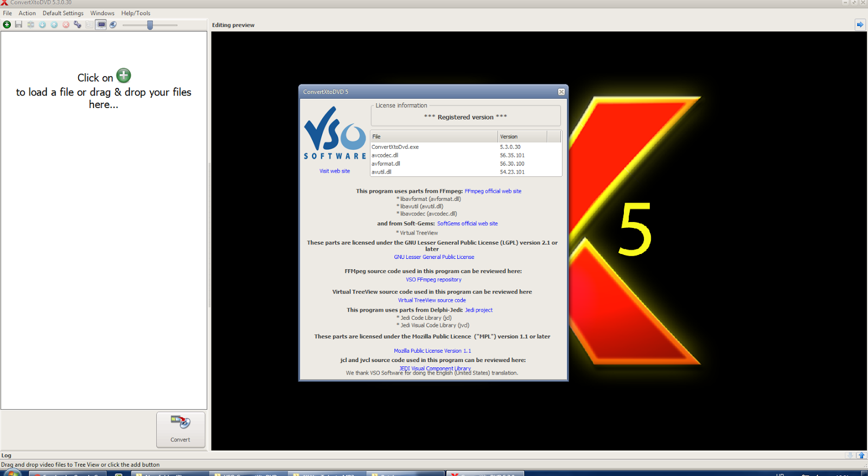This screenshot has width=868, height=476.
Task: Click the VSO Software logo in dialog
Action: coord(335,132)
